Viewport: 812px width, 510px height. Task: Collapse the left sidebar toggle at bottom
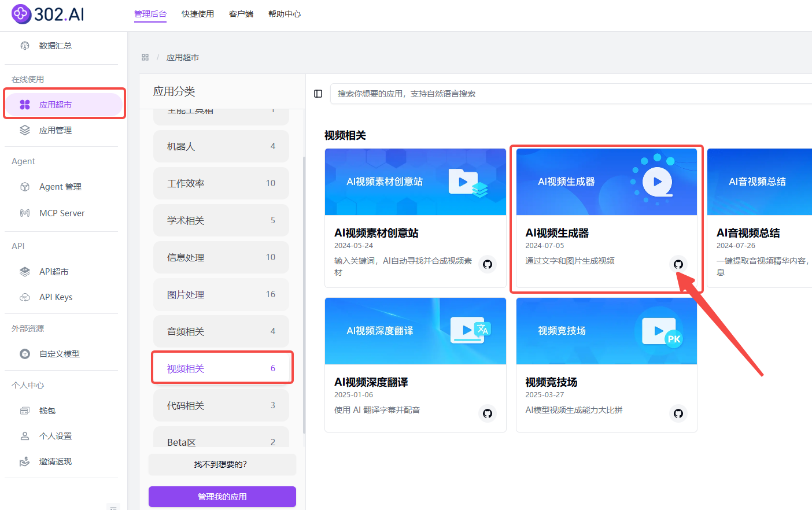pyautogui.click(x=113, y=507)
